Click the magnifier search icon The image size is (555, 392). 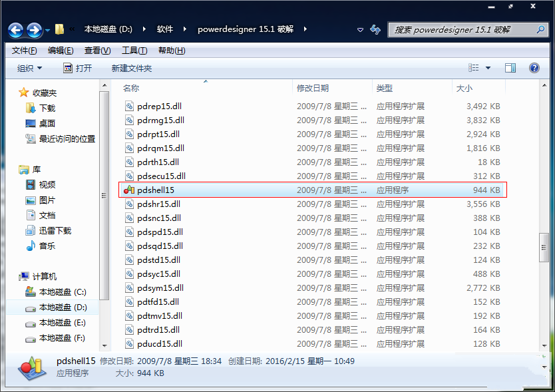tap(540, 30)
